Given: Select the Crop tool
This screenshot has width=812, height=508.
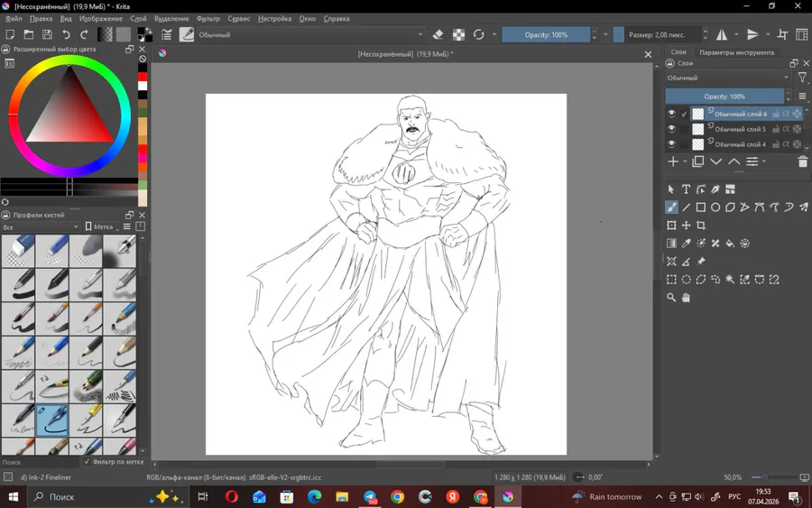Looking at the screenshot, I should click(x=701, y=226).
